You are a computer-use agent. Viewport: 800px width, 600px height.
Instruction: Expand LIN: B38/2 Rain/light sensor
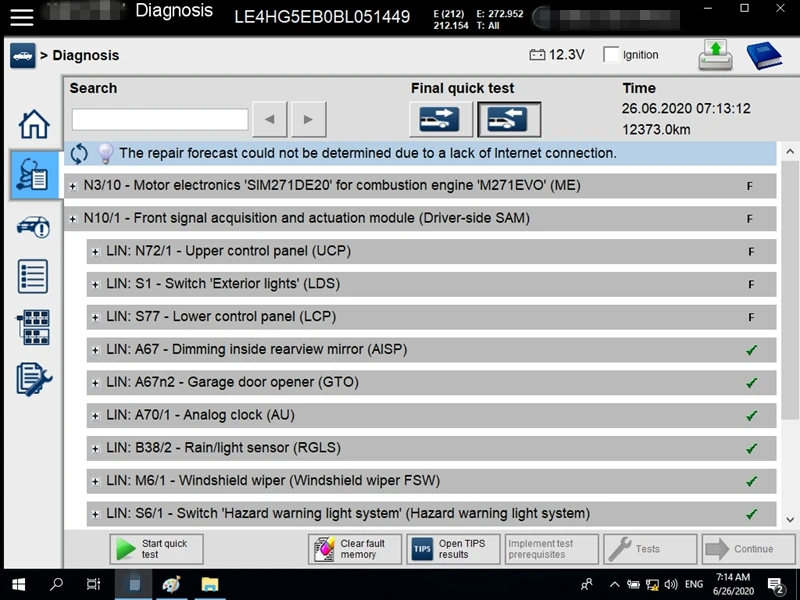95,448
